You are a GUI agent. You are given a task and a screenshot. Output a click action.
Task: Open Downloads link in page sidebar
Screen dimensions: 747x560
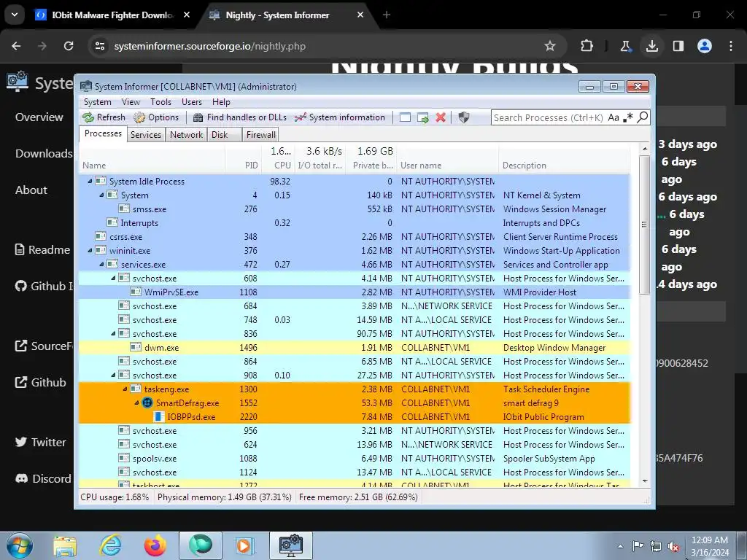coord(44,153)
